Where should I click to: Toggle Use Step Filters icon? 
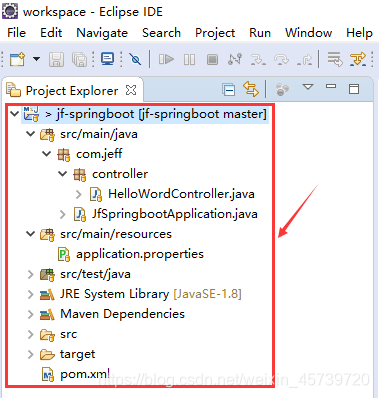point(358,59)
